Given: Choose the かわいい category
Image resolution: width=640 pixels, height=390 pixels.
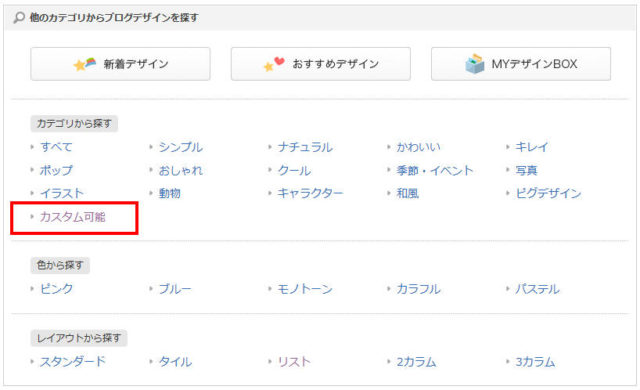Looking at the screenshot, I should tap(418, 147).
